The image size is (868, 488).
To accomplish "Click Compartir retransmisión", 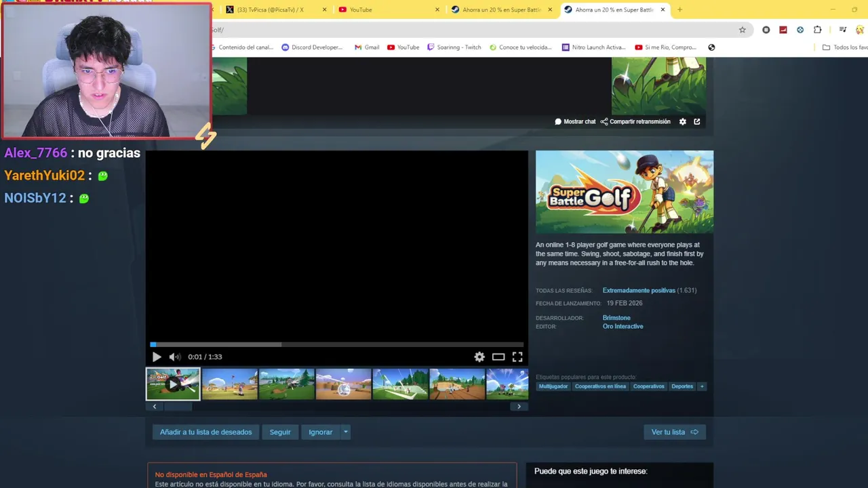I will 635,121.
